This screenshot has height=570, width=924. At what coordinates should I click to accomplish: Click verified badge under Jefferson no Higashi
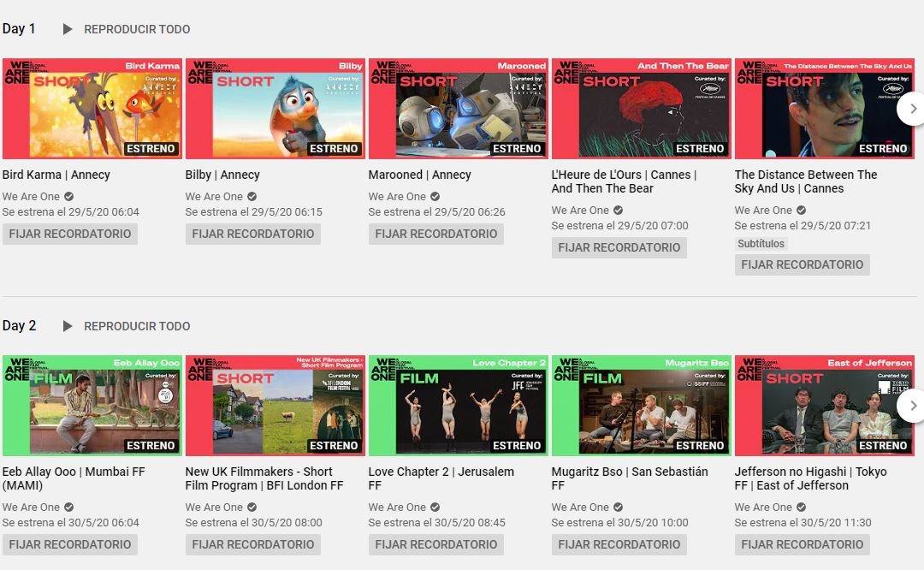tap(801, 507)
